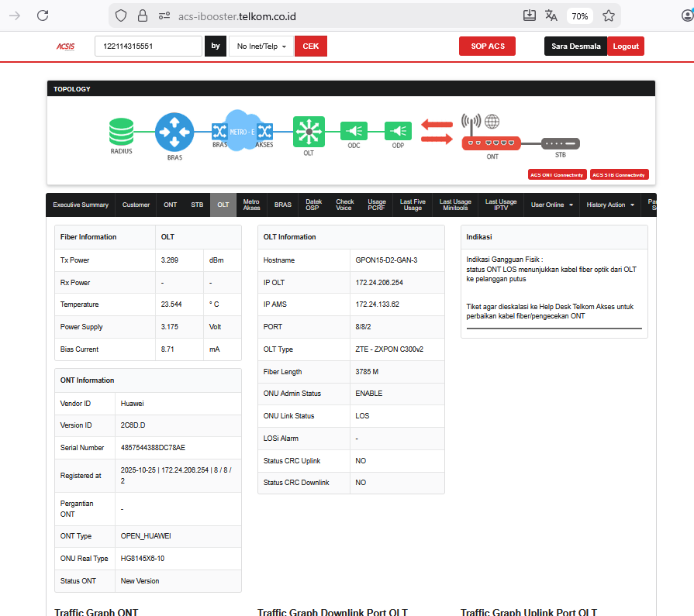Click ONU Link Status value 'LOS'
Screen dimensions: 694x616
click(362, 416)
